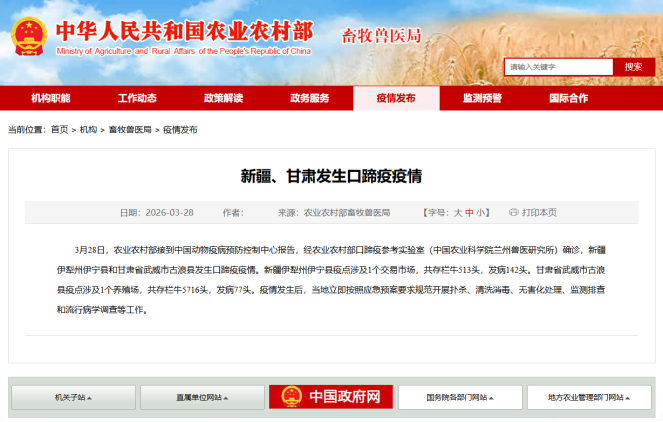Screen dimensions: 663x422
Task: Open the 政策解读 navigation tab
Action: point(224,98)
